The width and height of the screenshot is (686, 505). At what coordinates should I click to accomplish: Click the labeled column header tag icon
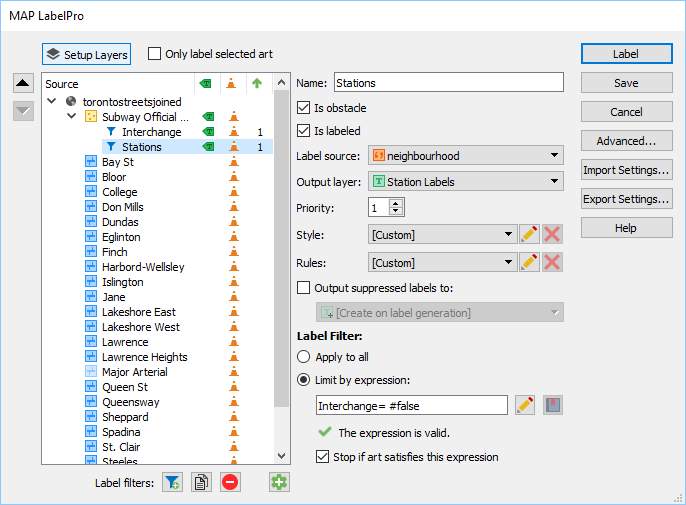tap(205, 83)
